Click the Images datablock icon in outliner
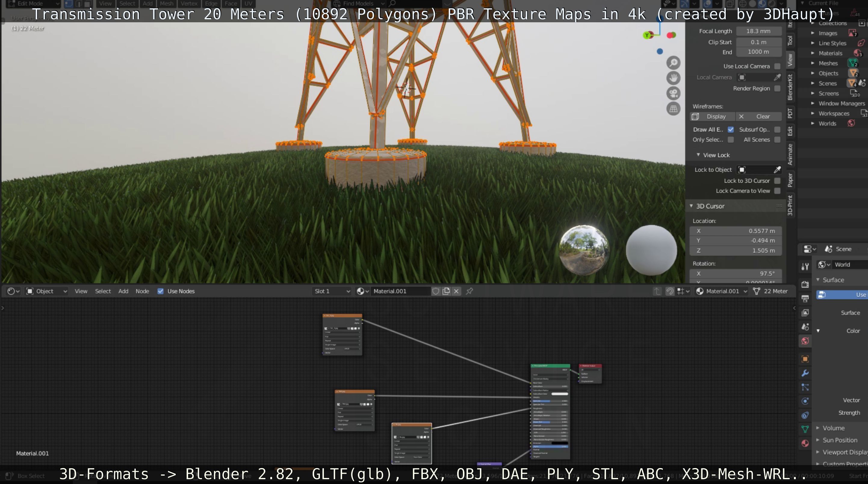Viewport: 868px width, 484px height. tap(852, 33)
